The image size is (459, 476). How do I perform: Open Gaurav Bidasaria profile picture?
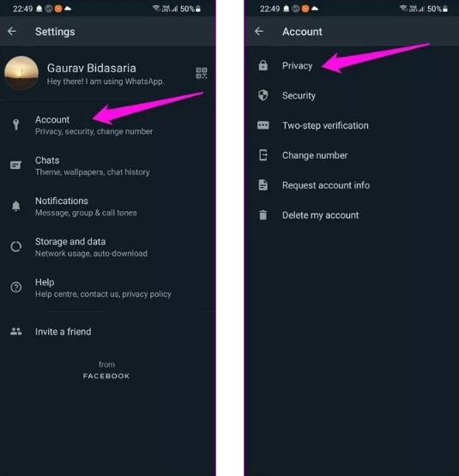(x=21, y=73)
